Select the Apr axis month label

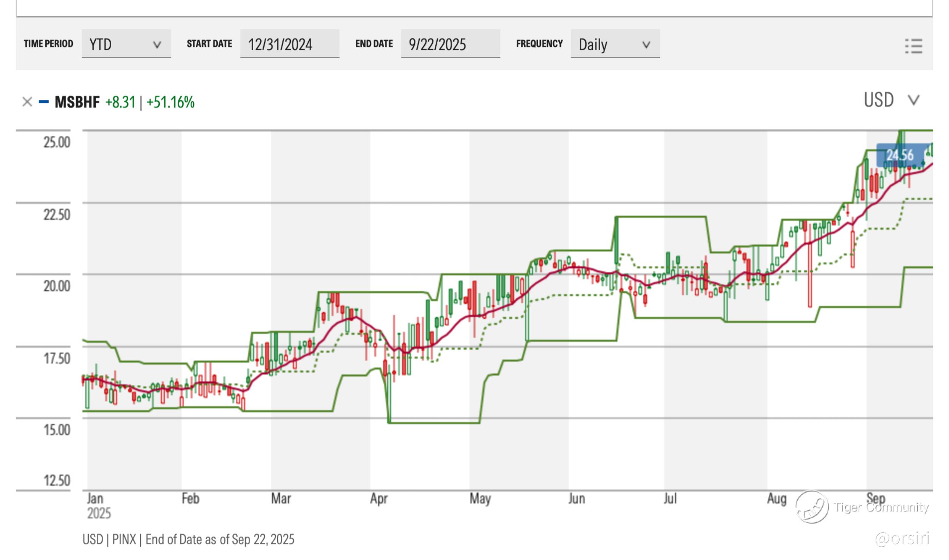click(x=378, y=499)
